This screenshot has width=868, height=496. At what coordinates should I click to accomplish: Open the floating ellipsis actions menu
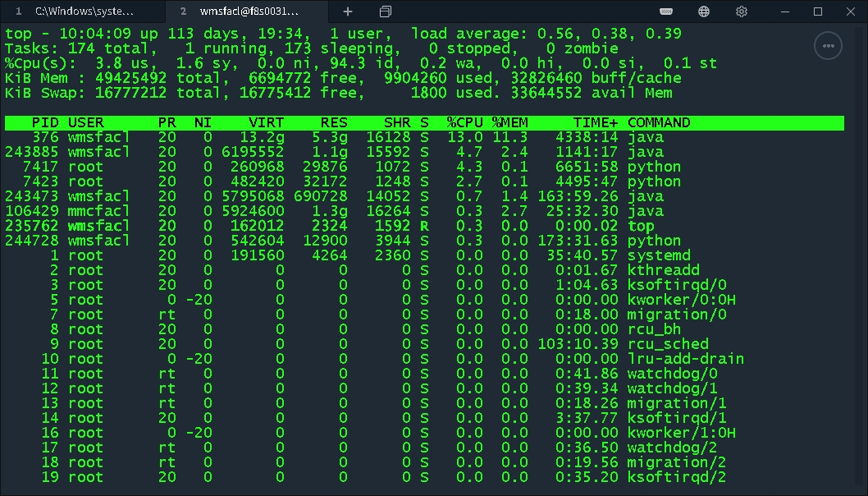coord(828,46)
